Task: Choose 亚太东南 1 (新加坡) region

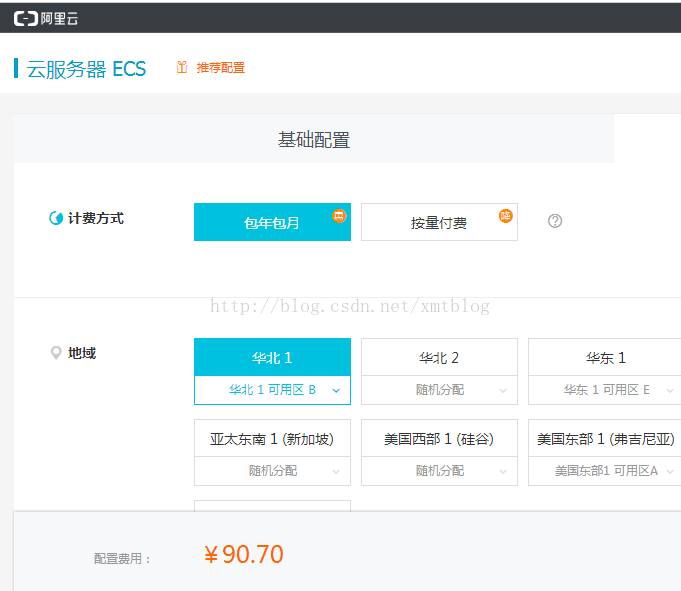Action: (x=272, y=439)
